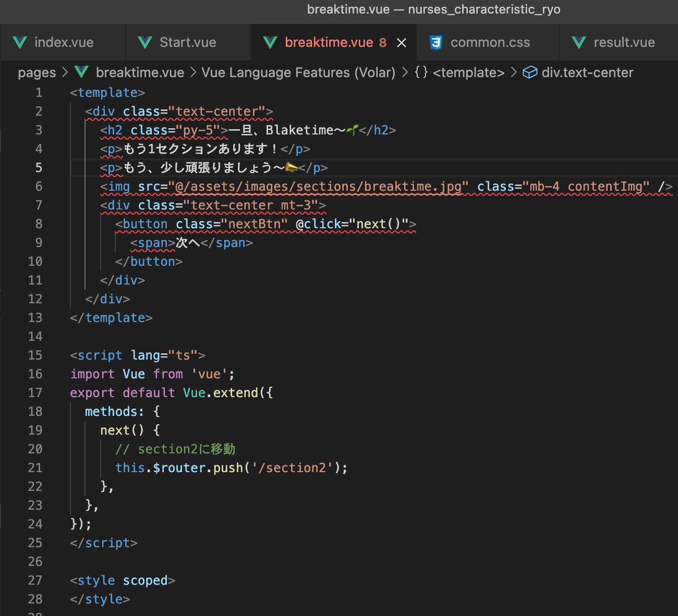Click <template> breadcrumb segment

[x=468, y=72]
